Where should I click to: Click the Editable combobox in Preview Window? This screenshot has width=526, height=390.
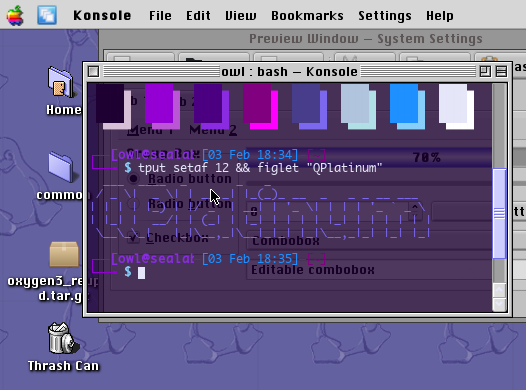click(369, 270)
